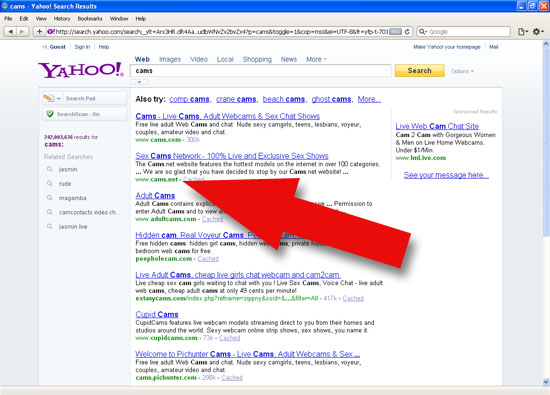Image resolution: width=550 pixels, height=395 pixels.
Task: Click the Yahoo search text field
Action: (261, 71)
